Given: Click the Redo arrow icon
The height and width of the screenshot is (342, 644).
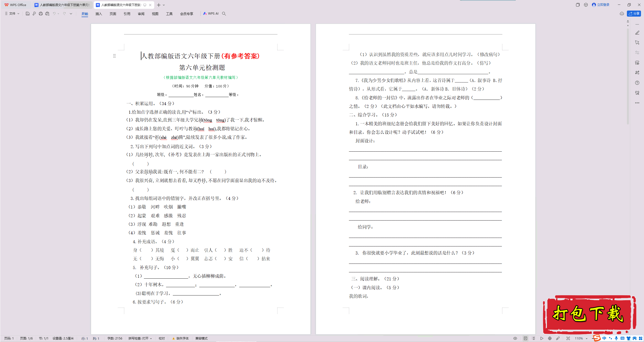Looking at the screenshot, I should pyautogui.click(x=64, y=14).
